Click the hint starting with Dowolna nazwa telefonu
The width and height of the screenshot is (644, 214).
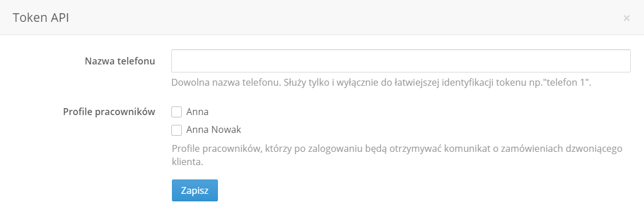[x=381, y=82]
